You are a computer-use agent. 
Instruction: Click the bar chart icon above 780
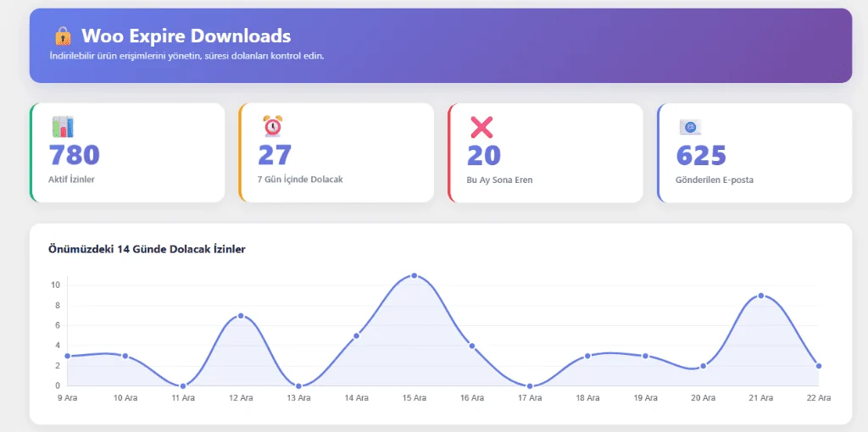click(x=63, y=127)
